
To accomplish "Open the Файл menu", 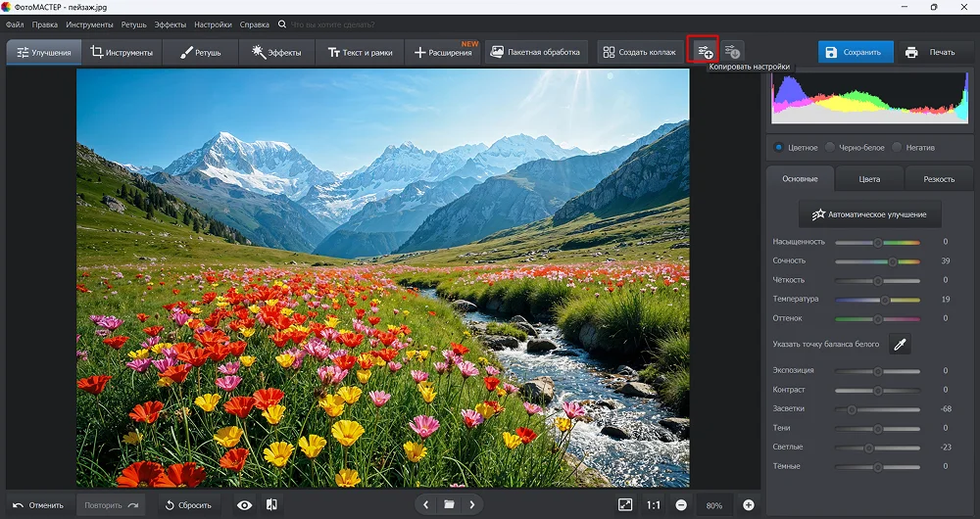I will tap(15, 24).
